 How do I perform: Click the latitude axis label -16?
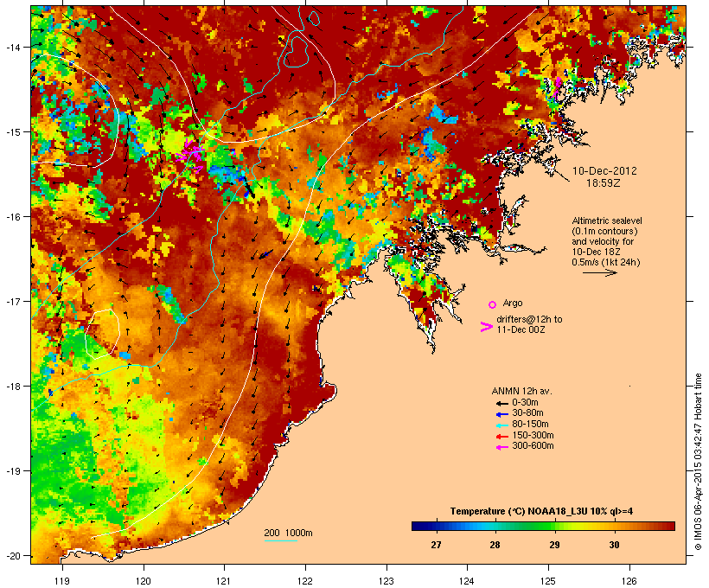pyautogui.click(x=13, y=217)
